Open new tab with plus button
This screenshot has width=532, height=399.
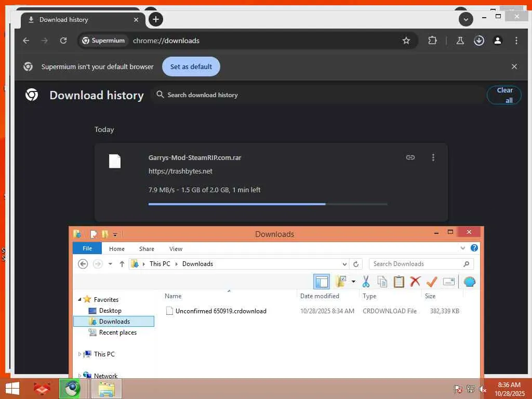coord(156,19)
